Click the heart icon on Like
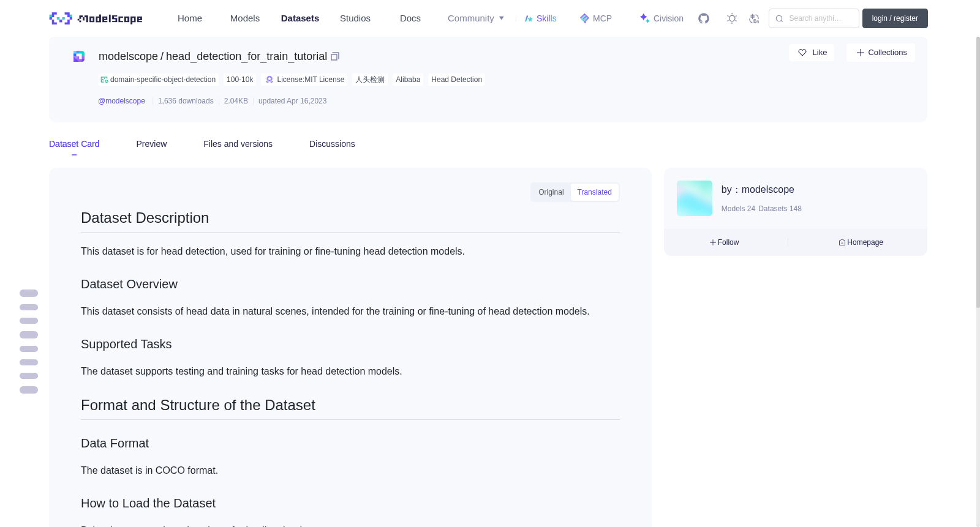Screen dimensions: 980x527 pos(802,53)
